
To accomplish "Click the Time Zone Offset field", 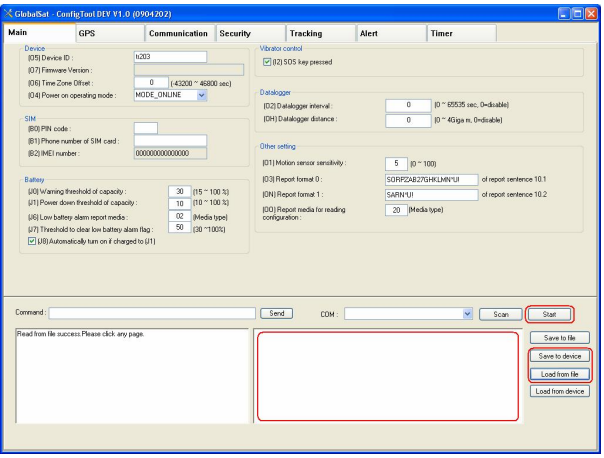I will click(151, 83).
